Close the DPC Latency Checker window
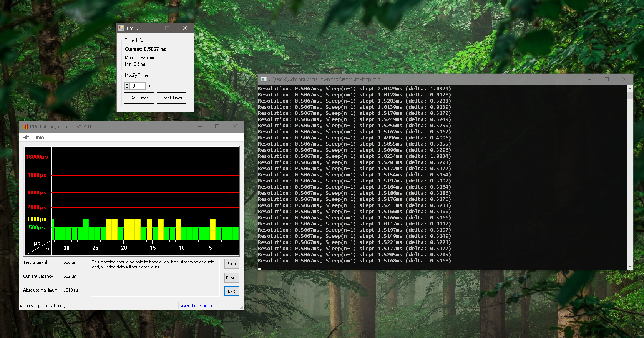The image size is (644, 338). (235, 126)
